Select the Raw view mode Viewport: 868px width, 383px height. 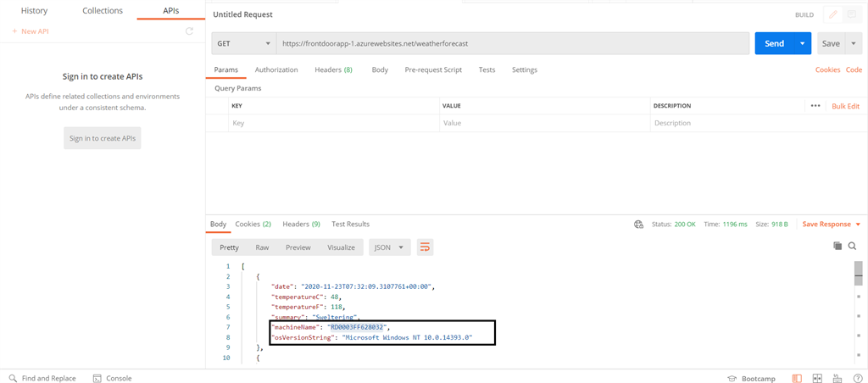tap(263, 247)
